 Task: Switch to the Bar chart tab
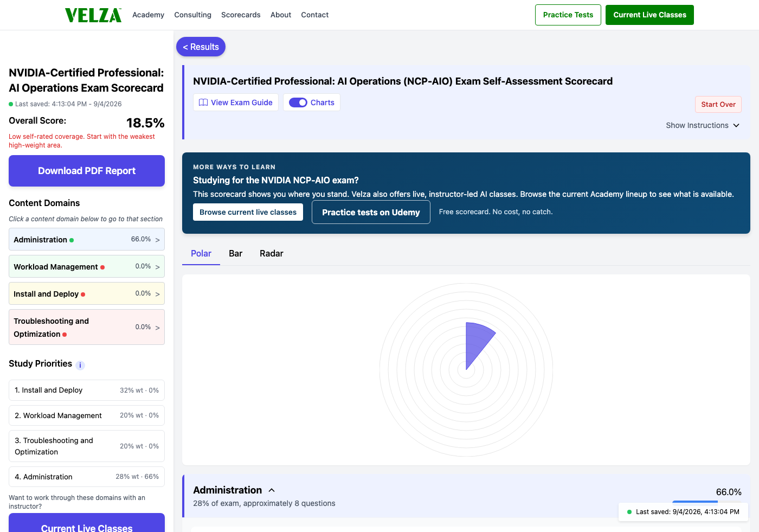pyautogui.click(x=235, y=253)
